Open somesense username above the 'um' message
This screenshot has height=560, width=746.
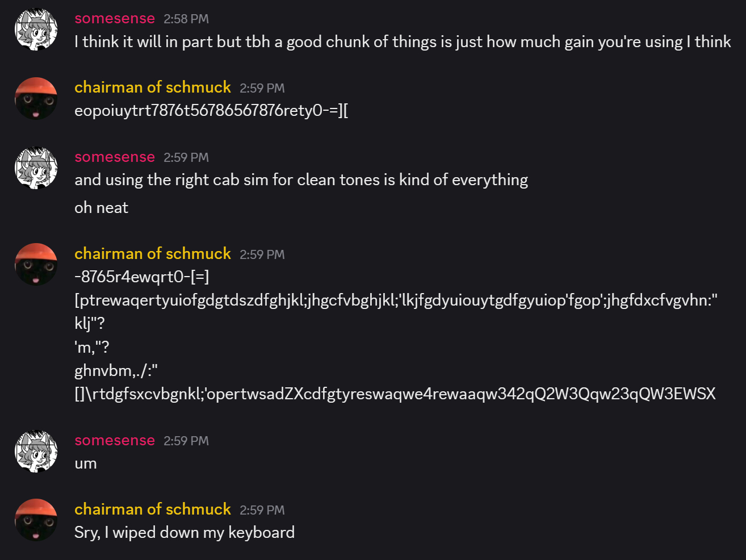(x=115, y=441)
